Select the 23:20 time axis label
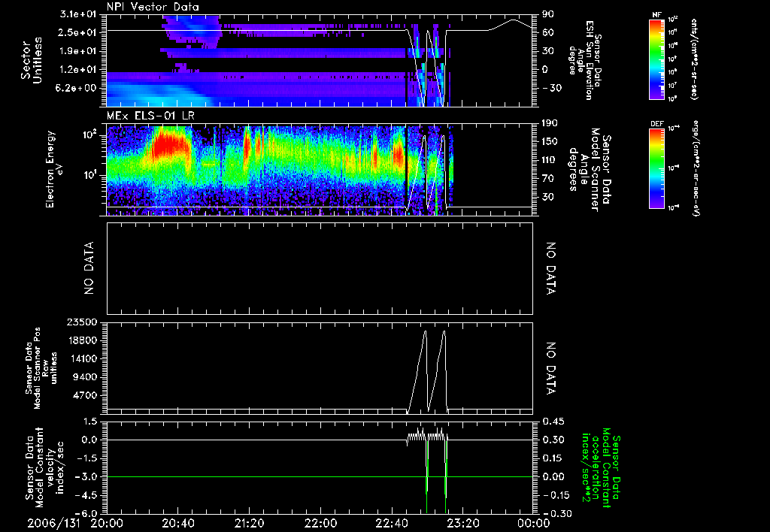Screen dimensions: 770x532 click(x=462, y=522)
